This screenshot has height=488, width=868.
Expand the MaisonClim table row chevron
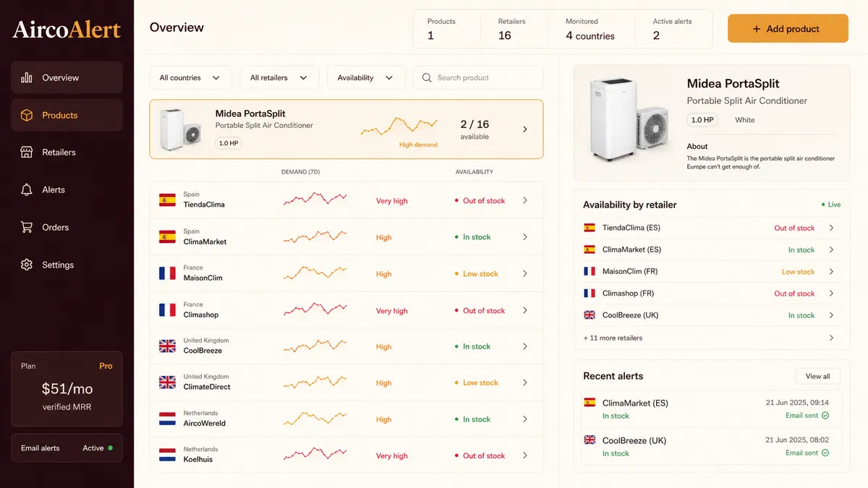coord(525,273)
